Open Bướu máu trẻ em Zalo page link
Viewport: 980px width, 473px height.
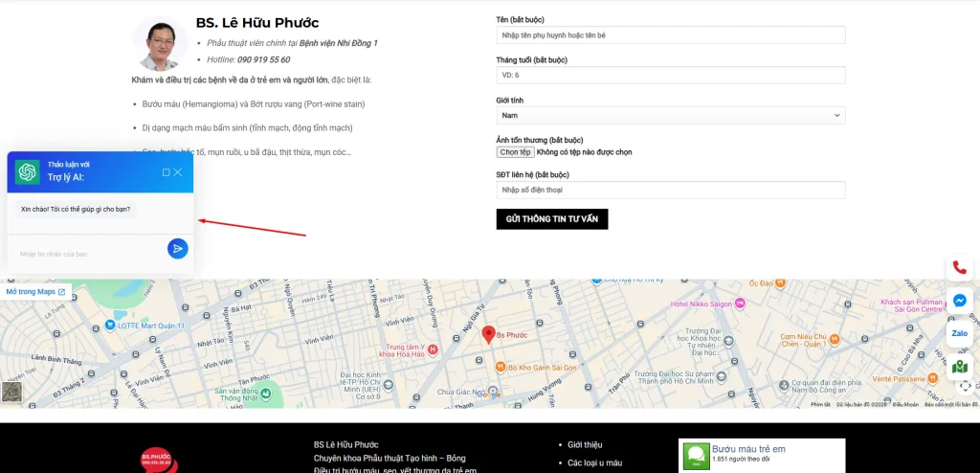click(x=748, y=449)
